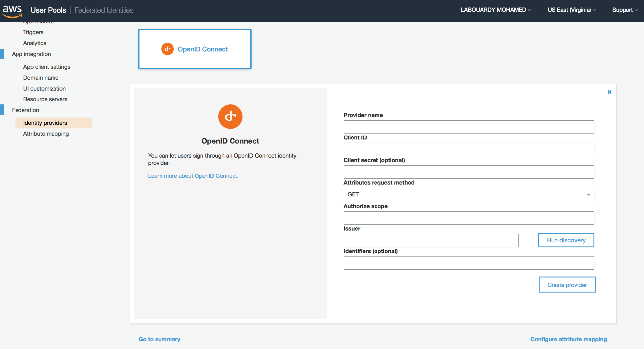The width and height of the screenshot is (644, 349).
Task: Click Configure attribute mapping link
Action: tap(568, 339)
